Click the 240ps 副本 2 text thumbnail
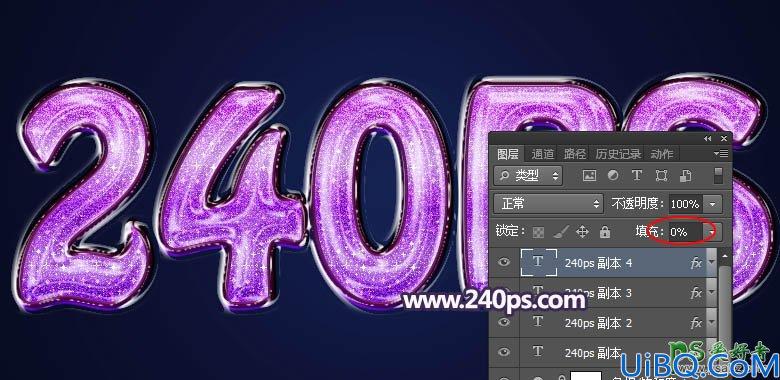Viewport: 780px width, 380px height. (x=538, y=322)
